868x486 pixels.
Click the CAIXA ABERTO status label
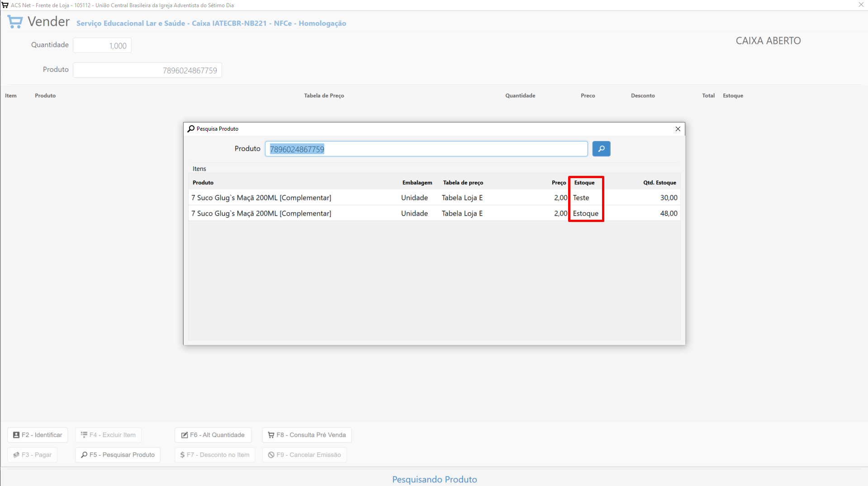click(768, 41)
